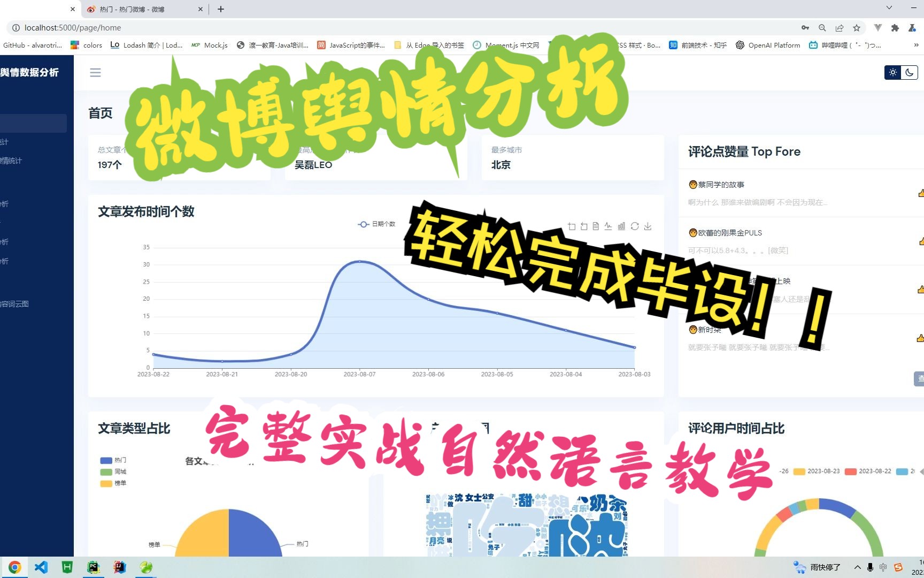924x578 pixels.
Task: Open the colors bookmark
Action: click(86, 45)
